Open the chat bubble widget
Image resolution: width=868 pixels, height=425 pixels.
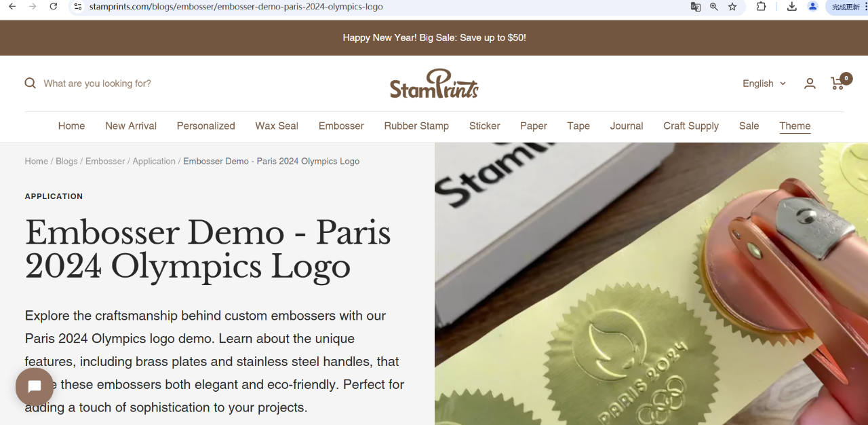pos(35,387)
